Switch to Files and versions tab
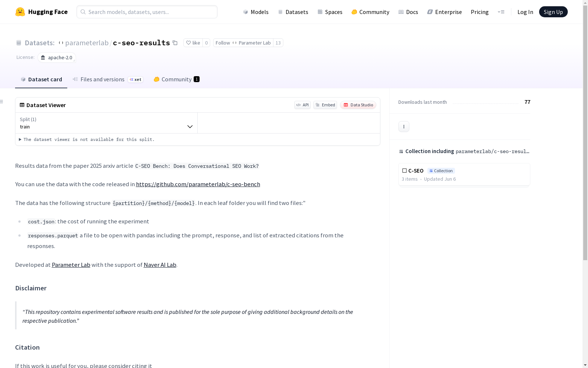 coord(108,79)
